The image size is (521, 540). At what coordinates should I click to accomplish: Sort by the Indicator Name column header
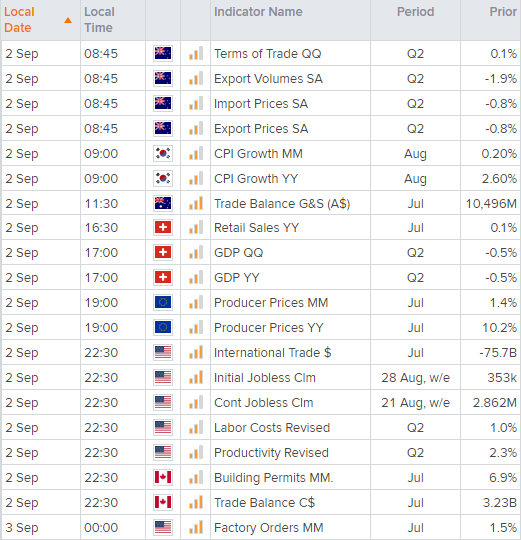point(258,12)
